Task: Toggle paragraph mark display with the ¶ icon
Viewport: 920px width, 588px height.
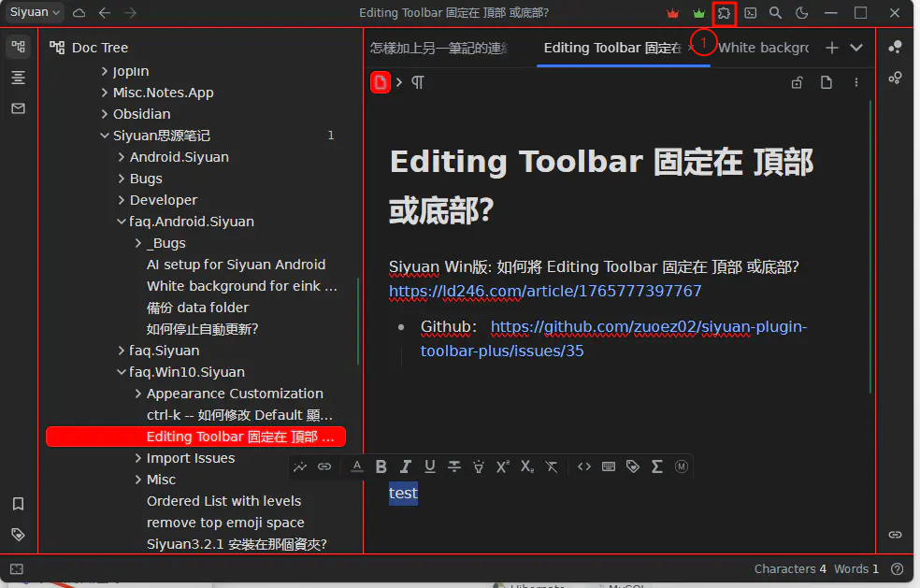Action: (x=418, y=82)
